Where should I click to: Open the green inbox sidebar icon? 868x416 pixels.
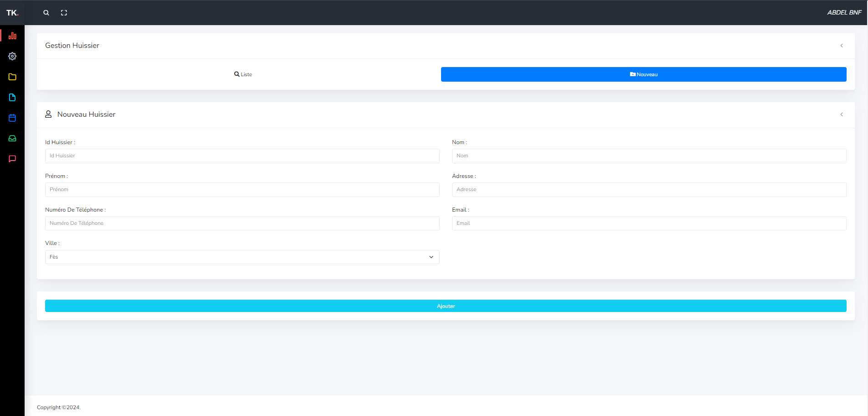pos(12,138)
